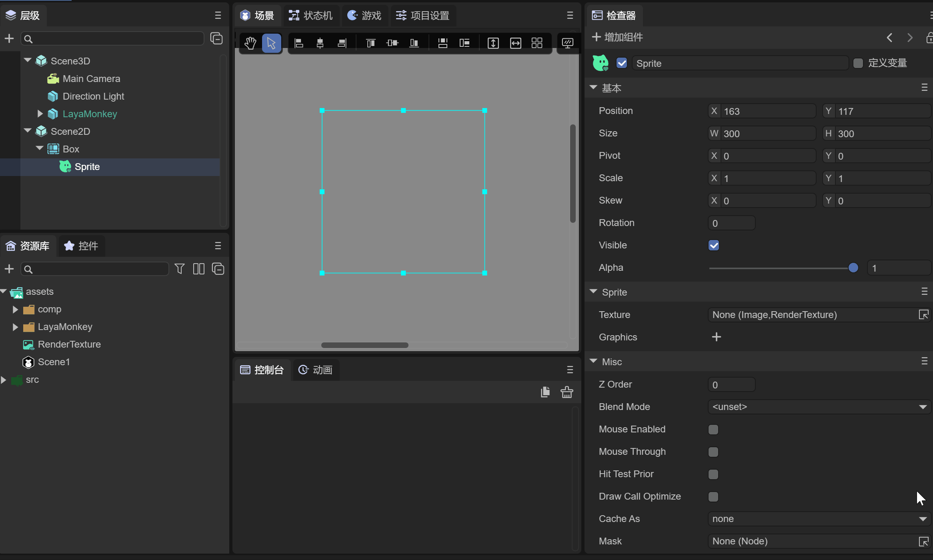Click the align left edges icon
Image resolution: width=933 pixels, height=560 pixels.
(x=298, y=43)
